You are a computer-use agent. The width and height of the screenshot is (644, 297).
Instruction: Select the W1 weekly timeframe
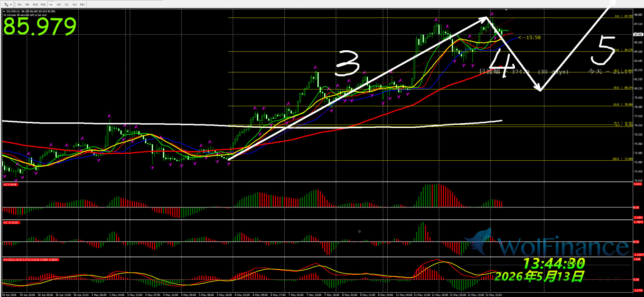coord(75,5)
